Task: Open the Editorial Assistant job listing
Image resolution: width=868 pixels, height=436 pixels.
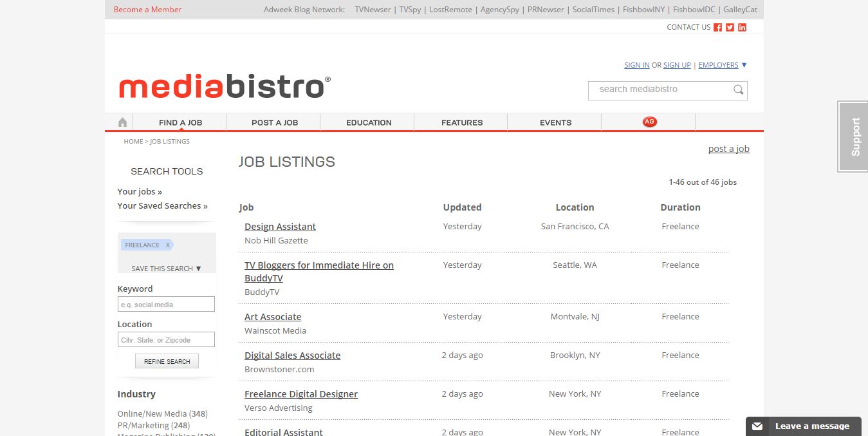Action: [x=284, y=431]
